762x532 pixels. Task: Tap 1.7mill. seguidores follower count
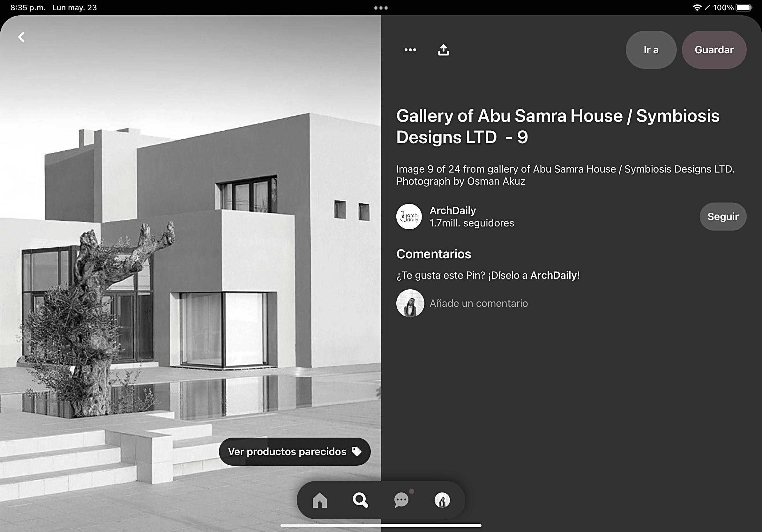click(x=472, y=223)
